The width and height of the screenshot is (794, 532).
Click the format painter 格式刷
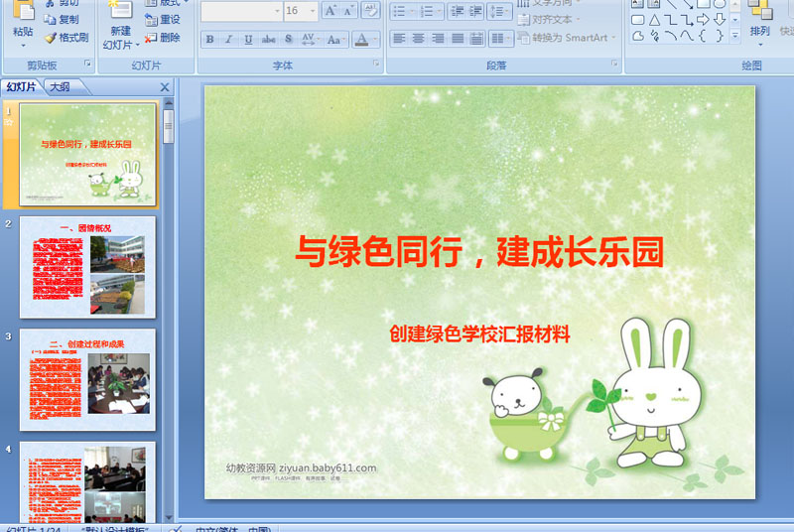coord(66,38)
